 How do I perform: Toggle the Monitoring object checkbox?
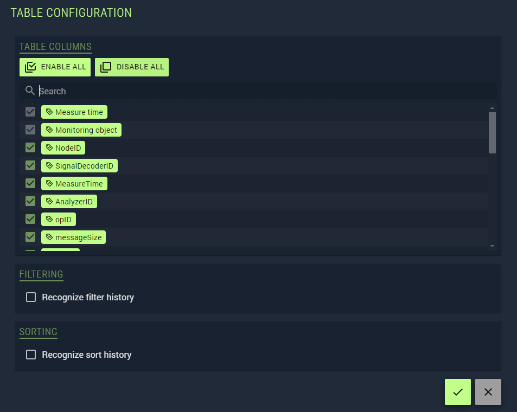click(x=30, y=130)
